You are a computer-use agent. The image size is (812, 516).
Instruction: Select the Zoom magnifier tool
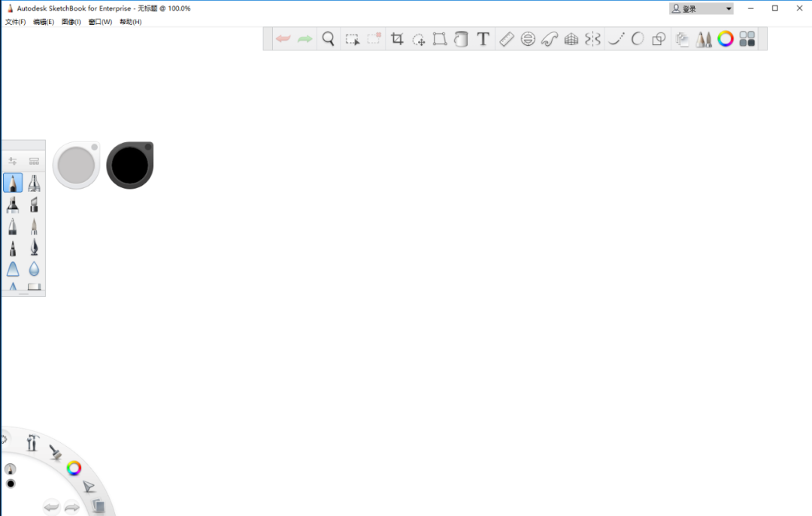[x=329, y=39]
